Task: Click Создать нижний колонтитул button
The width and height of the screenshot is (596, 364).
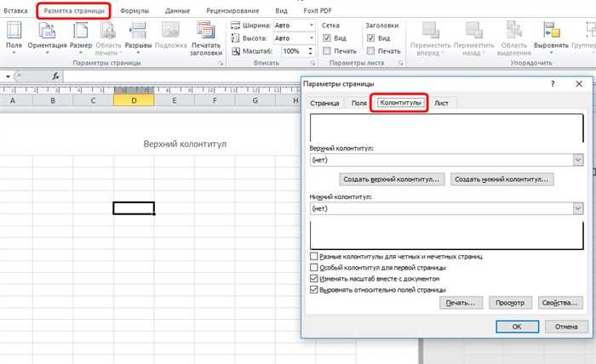Action: (x=501, y=179)
